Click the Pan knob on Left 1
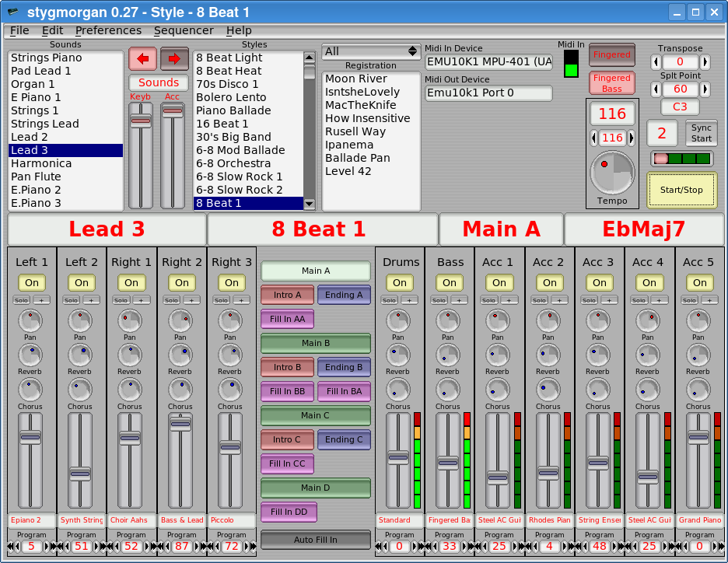728x563 pixels. [x=30, y=320]
